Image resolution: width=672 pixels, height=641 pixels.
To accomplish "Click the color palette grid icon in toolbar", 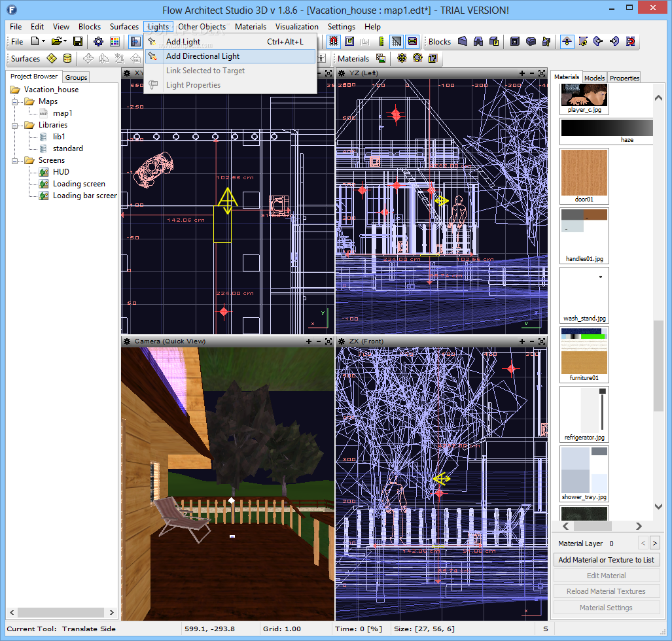I will pos(115,42).
